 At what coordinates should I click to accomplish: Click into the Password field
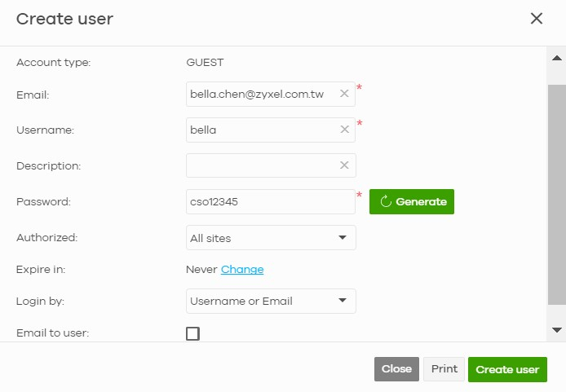coord(271,201)
